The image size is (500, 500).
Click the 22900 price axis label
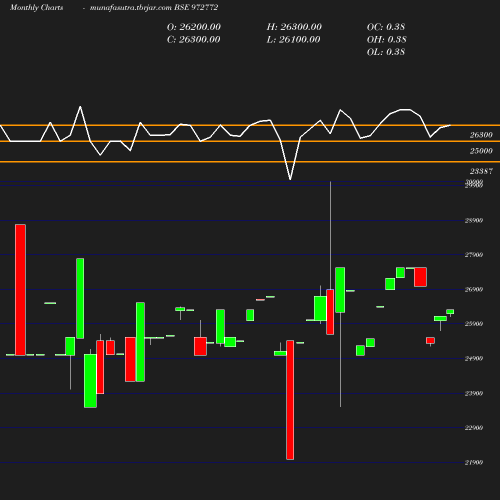[x=474, y=428]
